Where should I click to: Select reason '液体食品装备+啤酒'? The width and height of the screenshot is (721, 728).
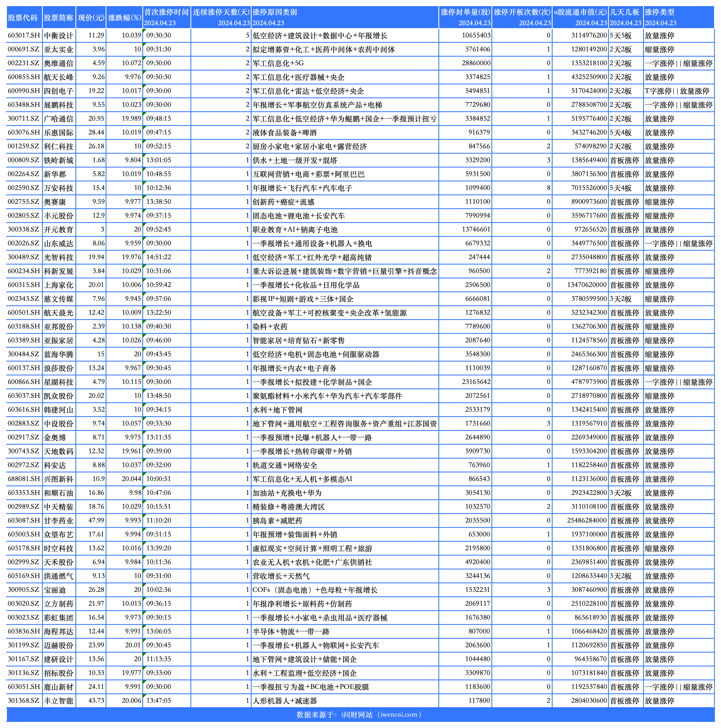tap(285, 133)
